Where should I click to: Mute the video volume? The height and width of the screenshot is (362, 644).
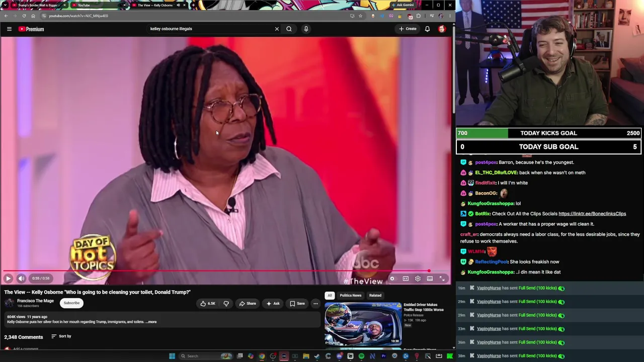[x=21, y=279]
